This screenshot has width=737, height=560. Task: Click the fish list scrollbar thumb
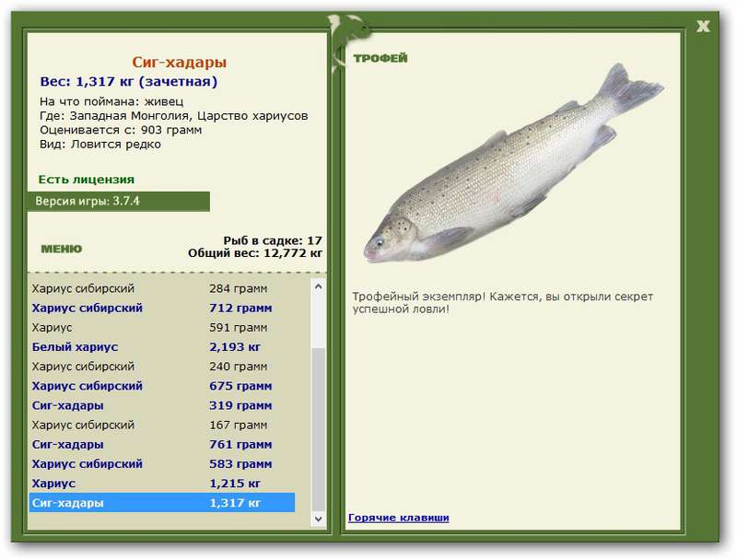point(318,429)
